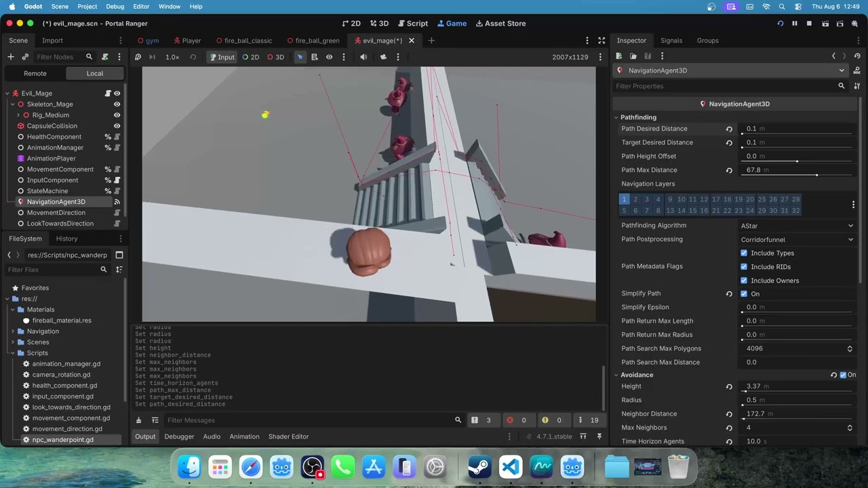Open the Inspector object history icon
Viewport: 868px width, 488px height.
point(857,56)
